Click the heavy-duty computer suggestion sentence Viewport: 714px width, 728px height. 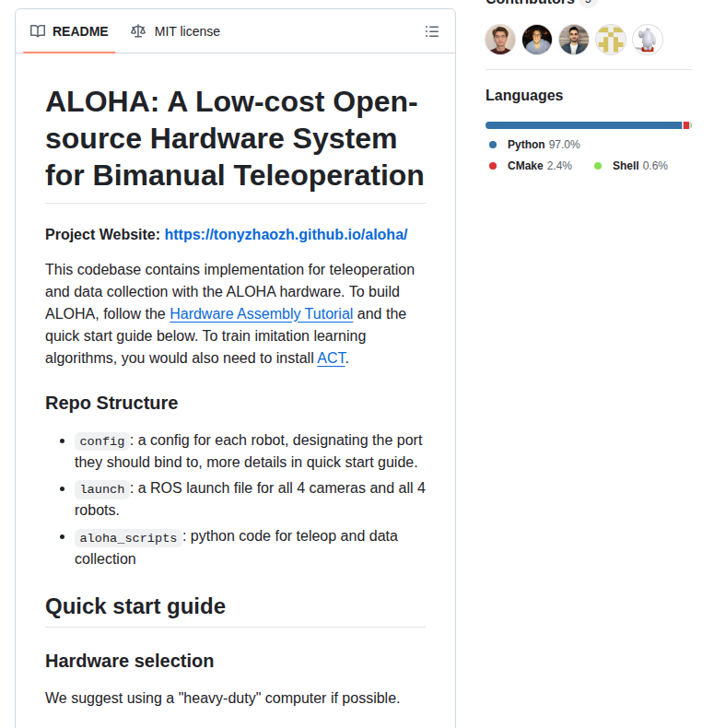[222, 698]
